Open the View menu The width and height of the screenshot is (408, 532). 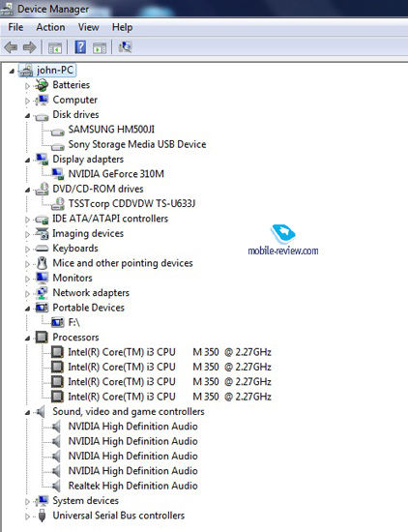coord(89,27)
